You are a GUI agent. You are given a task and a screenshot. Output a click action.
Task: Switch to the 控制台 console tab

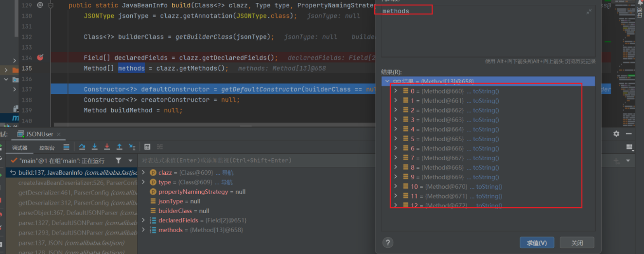(47, 148)
